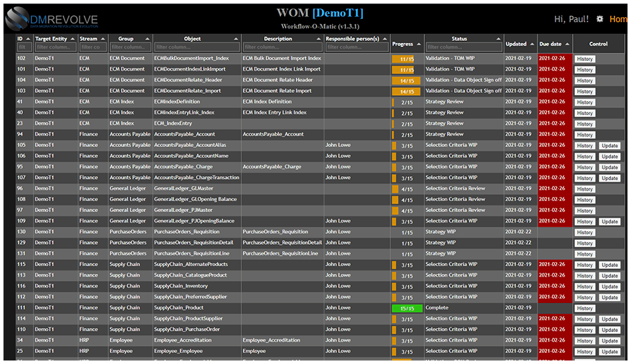Image resolution: width=631 pixels, height=364 pixels.
Task: Click the Object filter column field
Action: point(197,47)
